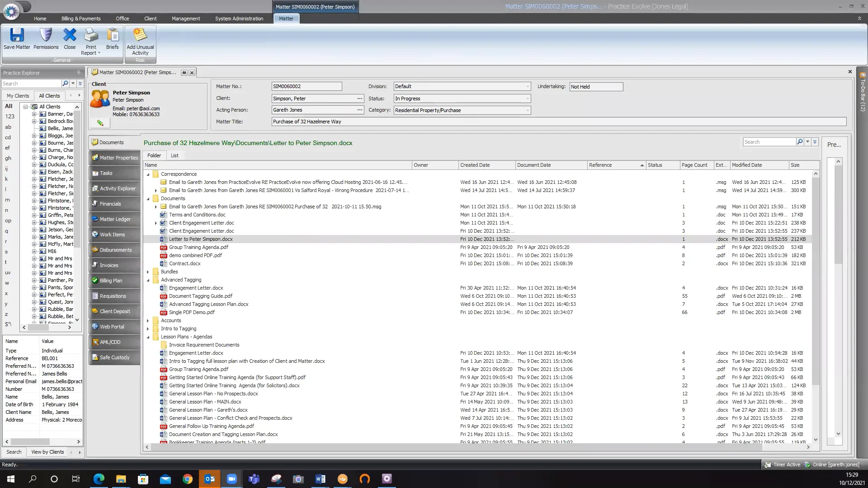Viewport: 868px width, 488px height.
Task: Browse for Client Simpson, Peter ellipsis
Action: tap(360, 99)
